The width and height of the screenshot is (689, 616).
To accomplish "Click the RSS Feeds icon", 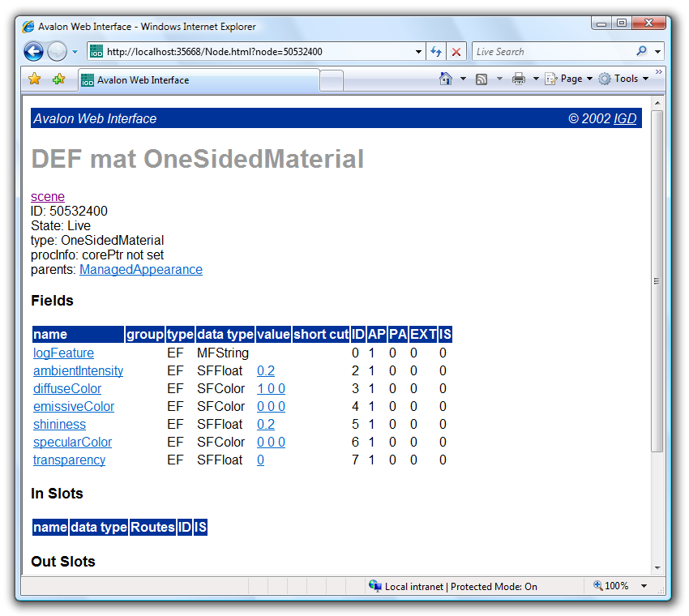I will tap(481, 79).
